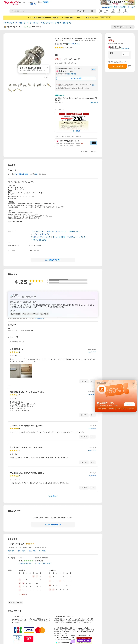Click ストアに質問を投稿する button
This screenshot has height=644, width=138.
click(53, 525)
